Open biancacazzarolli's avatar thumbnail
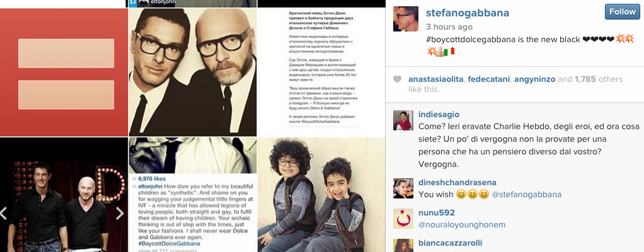Image resolution: width=644 pixels, height=252 pixels. tap(403, 246)
